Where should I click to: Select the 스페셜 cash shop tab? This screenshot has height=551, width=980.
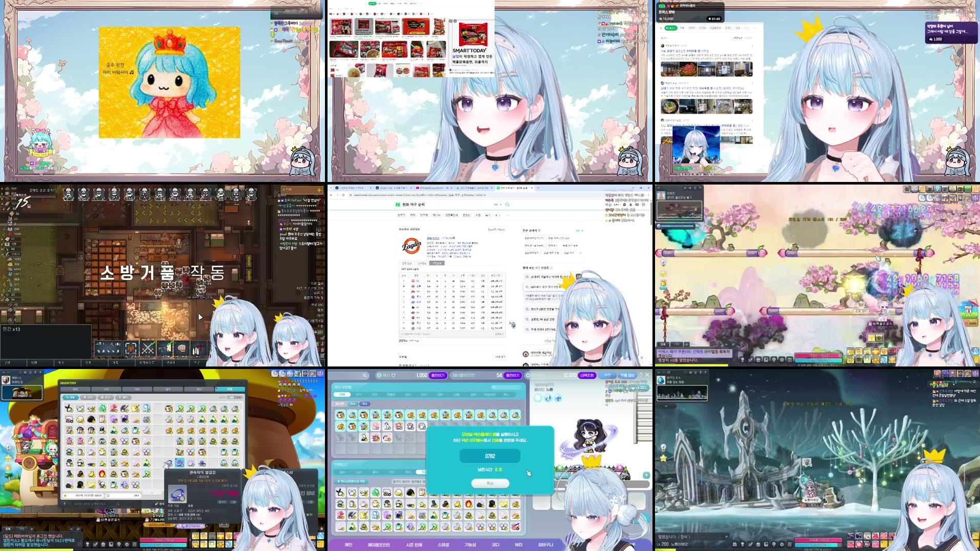click(443, 544)
